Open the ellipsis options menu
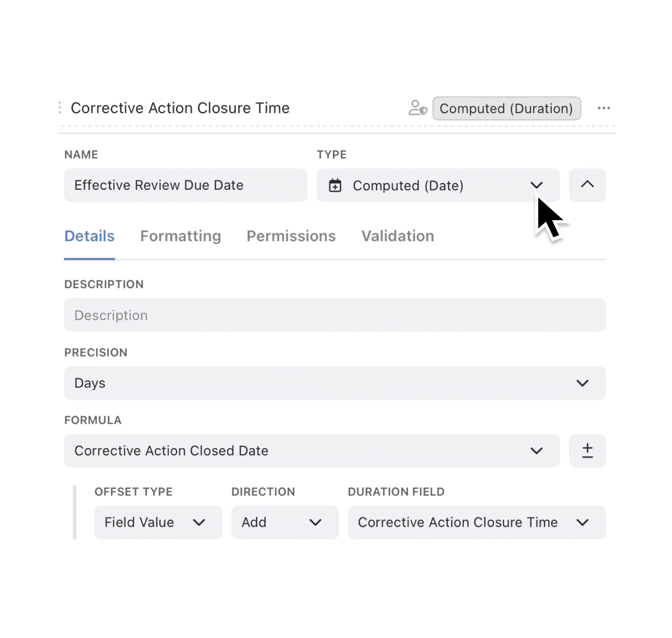The height and width of the screenshot is (638, 672). click(604, 108)
